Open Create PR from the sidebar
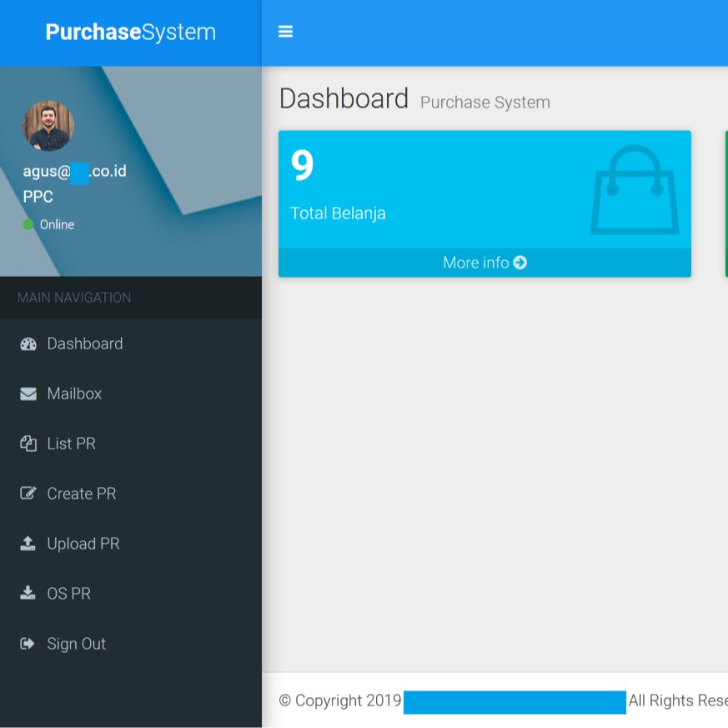The height and width of the screenshot is (728, 728). point(80,493)
